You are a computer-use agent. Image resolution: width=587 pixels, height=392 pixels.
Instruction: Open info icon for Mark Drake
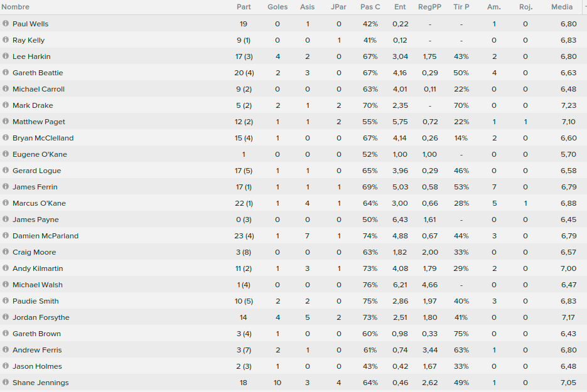pos(6,105)
